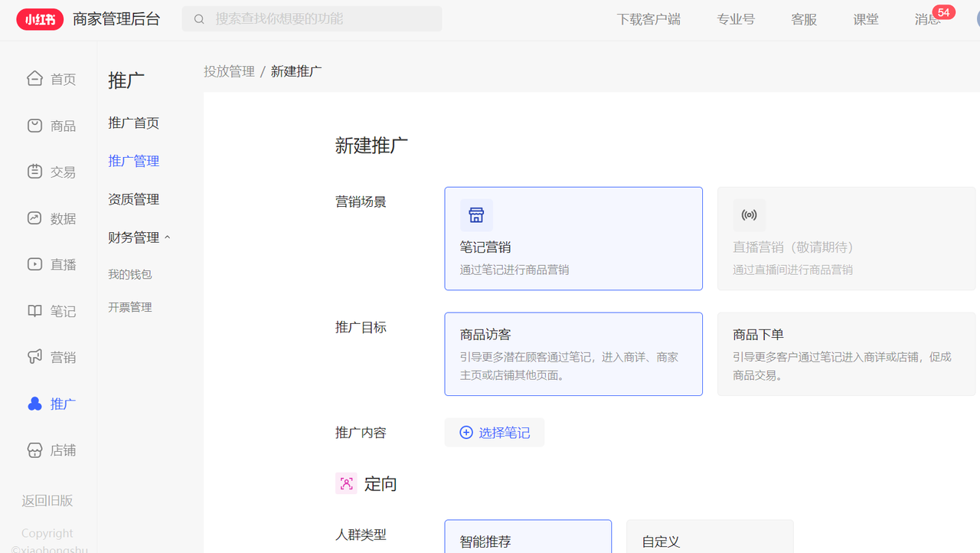Open 资质管理 in side menu
Screen dimensions: 980x553
pos(134,199)
